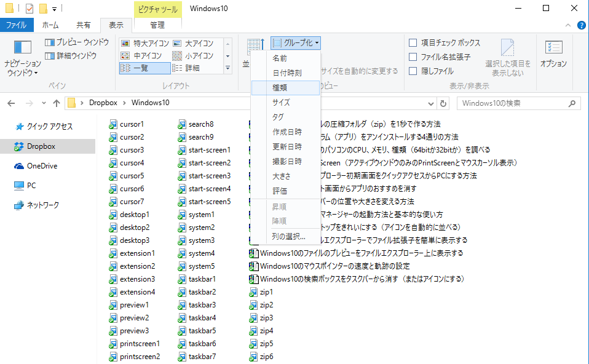This screenshot has width=589, height=364.
Task: Choose 種類 from the grouping menu
Action: [x=280, y=88]
